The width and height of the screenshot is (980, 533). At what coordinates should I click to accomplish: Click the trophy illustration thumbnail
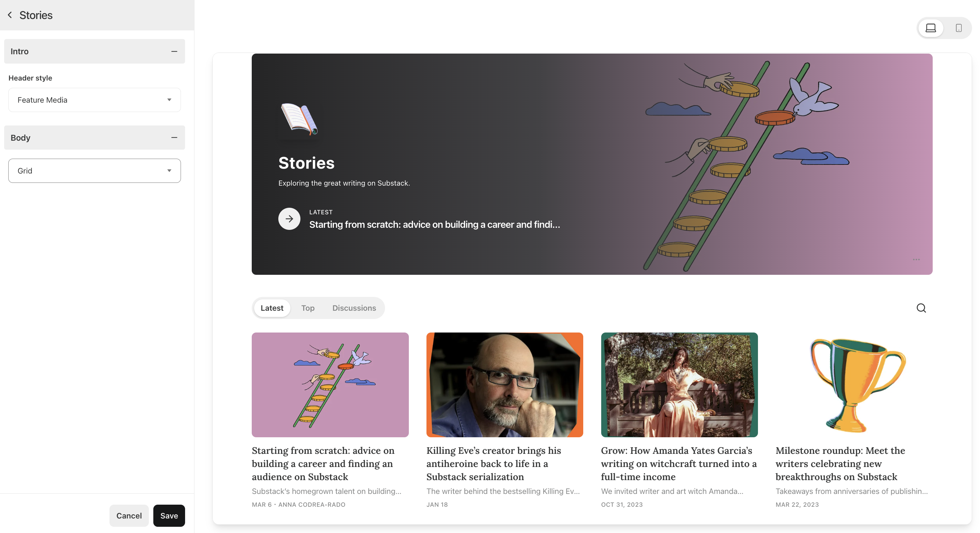click(x=854, y=385)
